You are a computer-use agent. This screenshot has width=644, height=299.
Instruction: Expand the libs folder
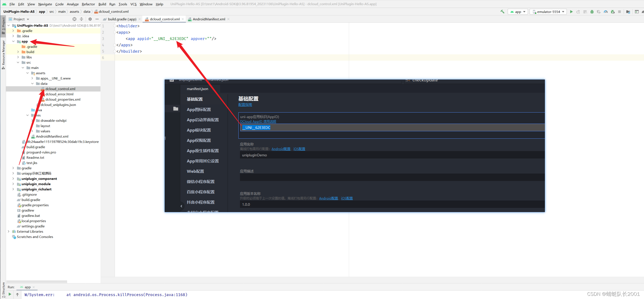(x=18, y=57)
